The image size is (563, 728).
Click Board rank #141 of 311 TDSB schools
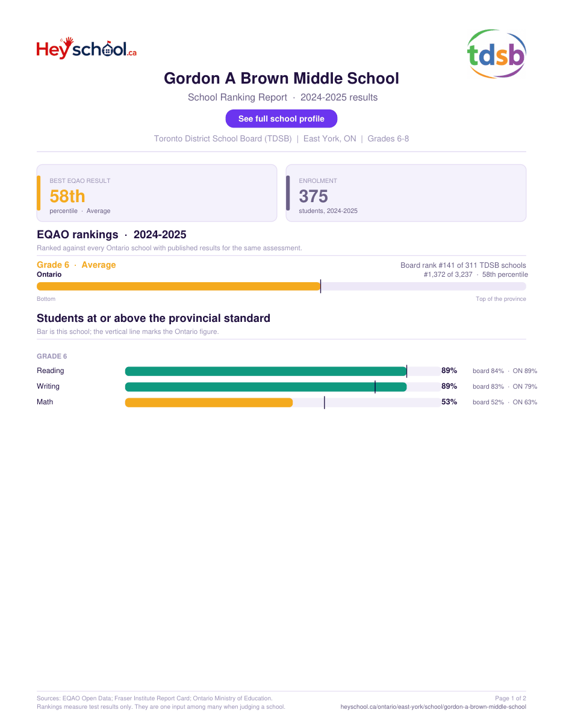(x=463, y=265)
